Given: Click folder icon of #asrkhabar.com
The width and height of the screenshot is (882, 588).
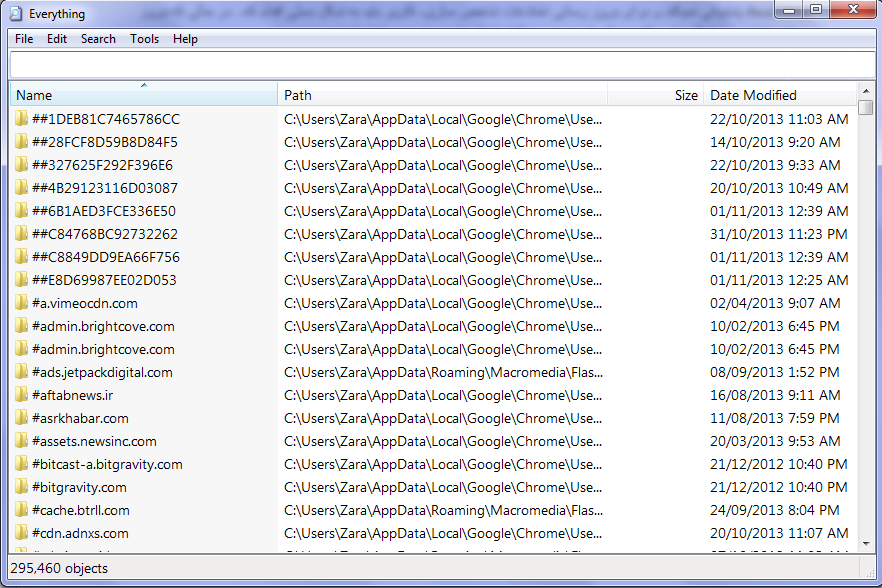Looking at the screenshot, I should tap(21, 418).
